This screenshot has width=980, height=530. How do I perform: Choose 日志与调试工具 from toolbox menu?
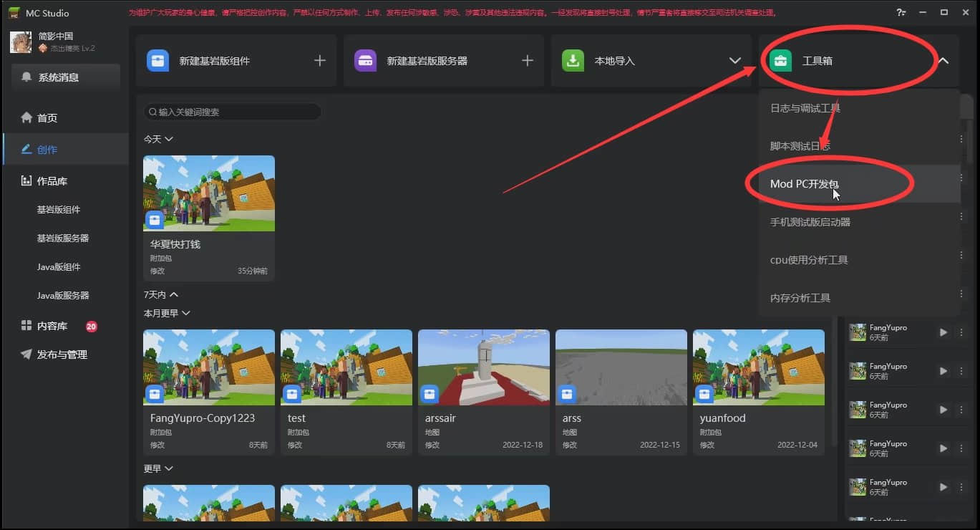[x=859, y=108]
